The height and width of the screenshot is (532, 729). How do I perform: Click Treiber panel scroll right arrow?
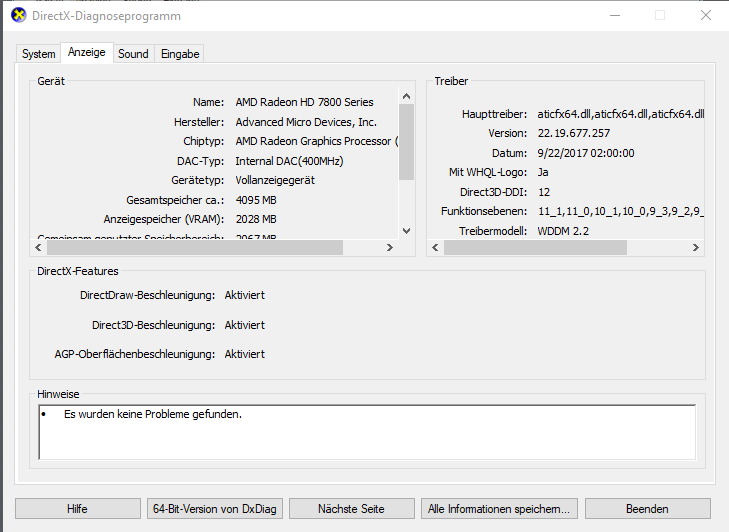[x=696, y=248]
